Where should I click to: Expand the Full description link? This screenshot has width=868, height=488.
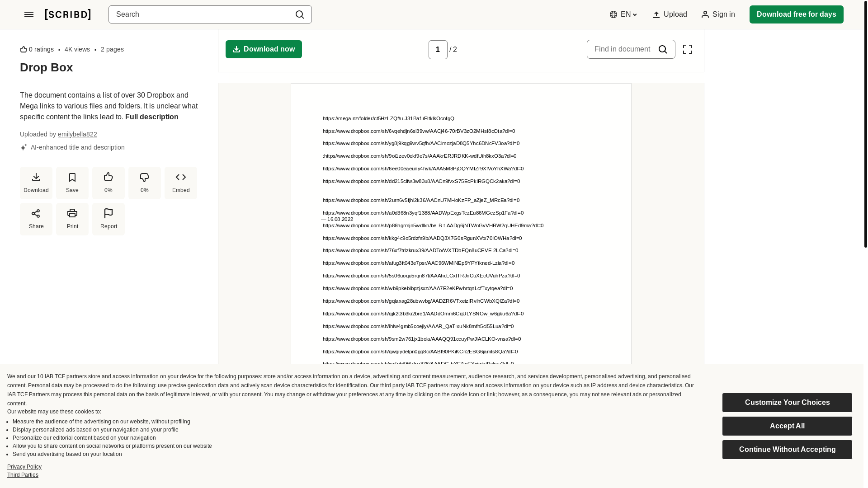[152, 117]
